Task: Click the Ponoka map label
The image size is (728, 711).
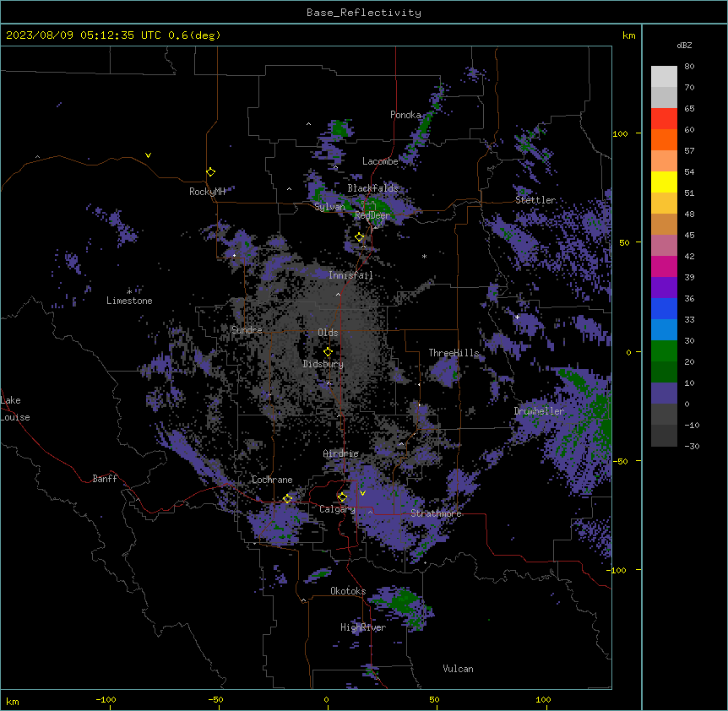Action: pos(405,115)
